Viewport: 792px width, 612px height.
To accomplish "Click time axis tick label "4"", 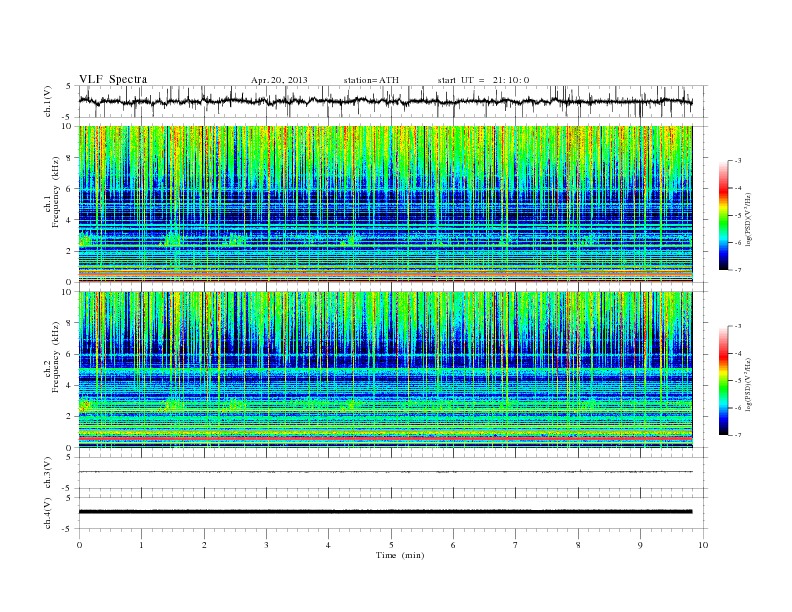I will tap(328, 545).
